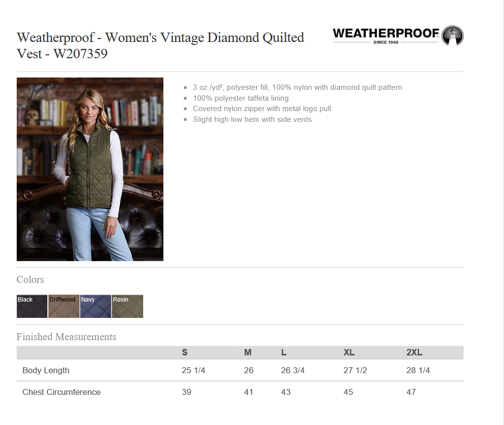Select the Driftwood color swatch
The height and width of the screenshot is (425, 504).
coord(64,307)
